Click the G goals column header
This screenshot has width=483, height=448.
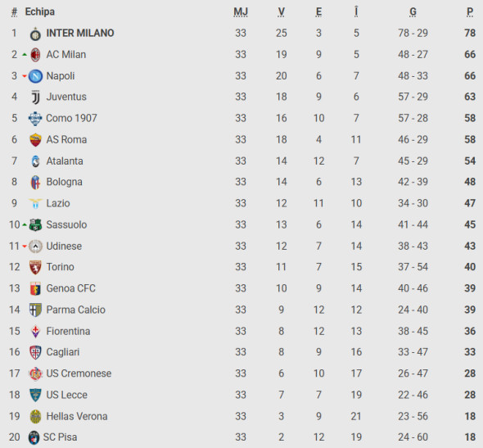click(x=413, y=11)
